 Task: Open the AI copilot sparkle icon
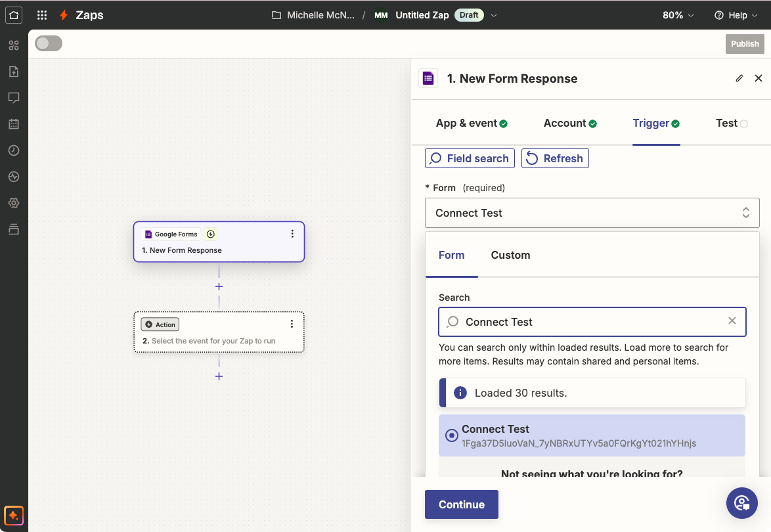click(14, 515)
